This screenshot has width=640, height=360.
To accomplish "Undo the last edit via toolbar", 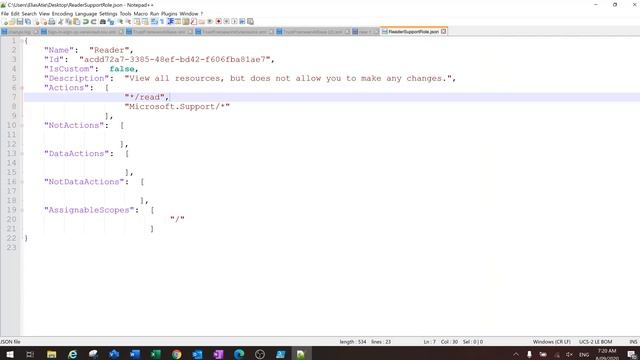I will pyautogui.click(x=85, y=22).
